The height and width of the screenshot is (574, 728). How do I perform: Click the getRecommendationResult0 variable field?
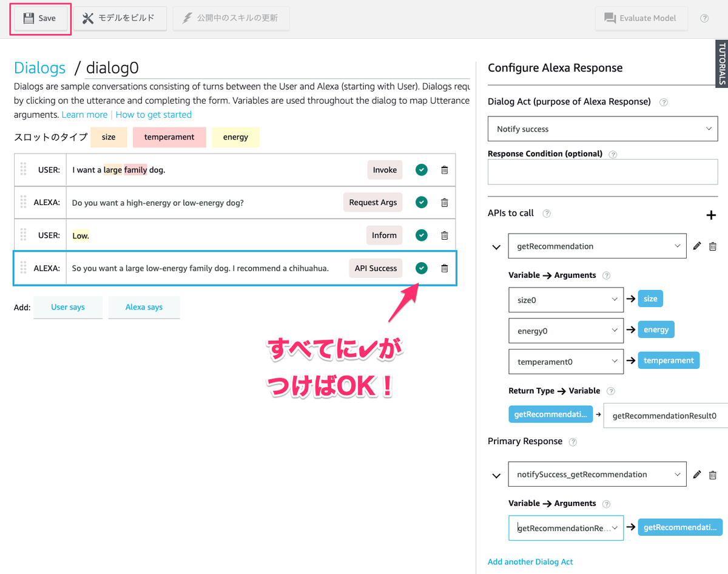click(666, 416)
